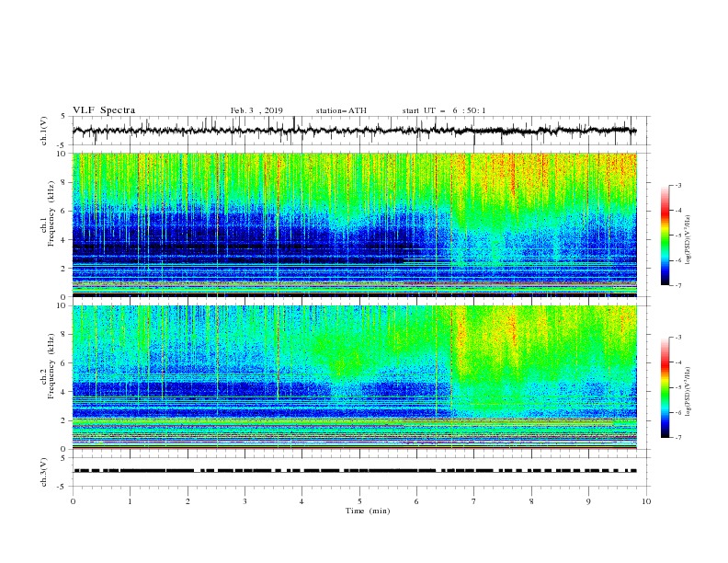
Task: Click the date 'Feb. 3 , 2019'
Action: pos(256,110)
